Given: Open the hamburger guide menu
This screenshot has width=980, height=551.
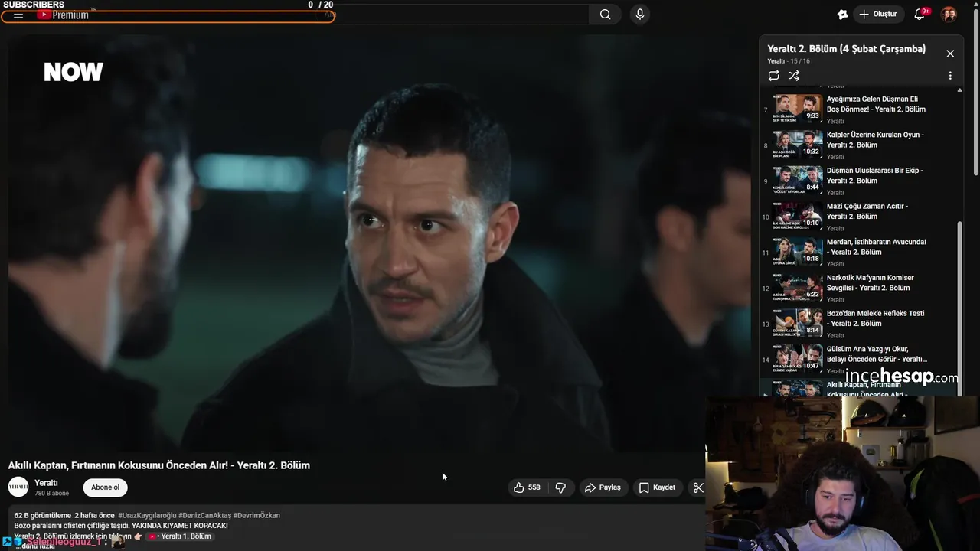Looking at the screenshot, I should pyautogui.click(x=18, y=15).
